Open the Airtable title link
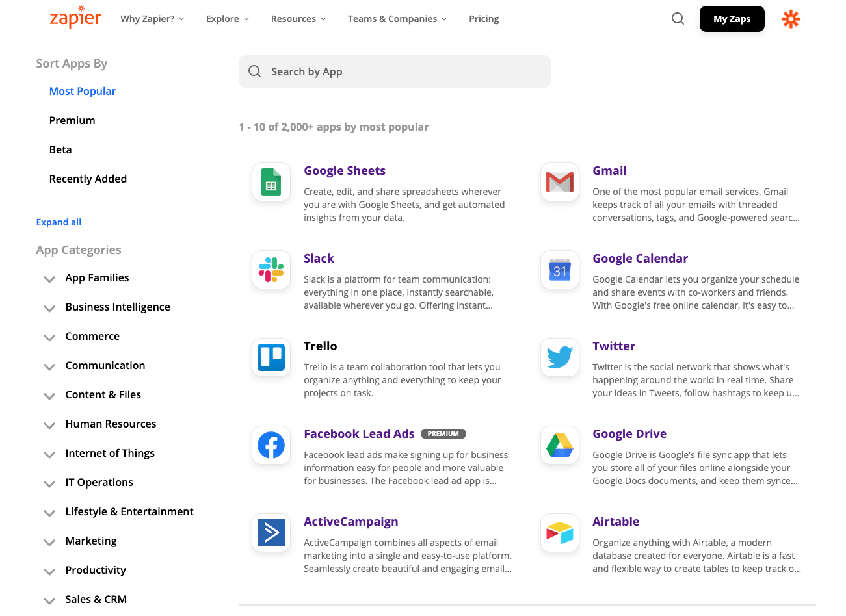 point(616,521)
